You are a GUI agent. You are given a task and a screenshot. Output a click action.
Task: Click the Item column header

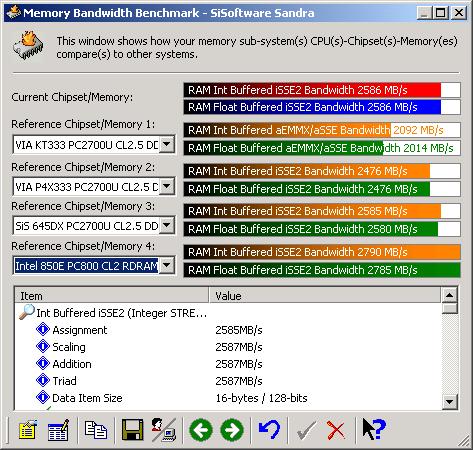(x=112, y=296)
